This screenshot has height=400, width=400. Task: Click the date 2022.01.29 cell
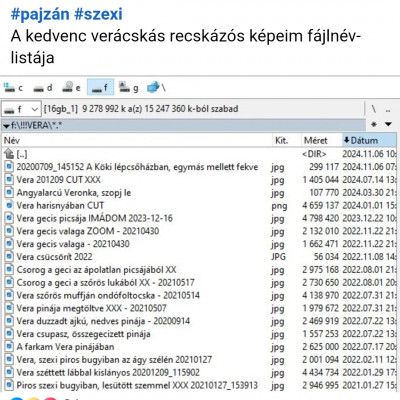tap(369, 372)
